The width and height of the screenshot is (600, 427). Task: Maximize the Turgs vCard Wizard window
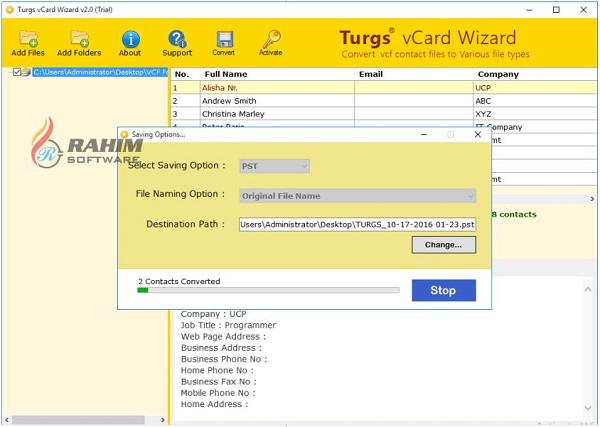(x=556, y=10)
